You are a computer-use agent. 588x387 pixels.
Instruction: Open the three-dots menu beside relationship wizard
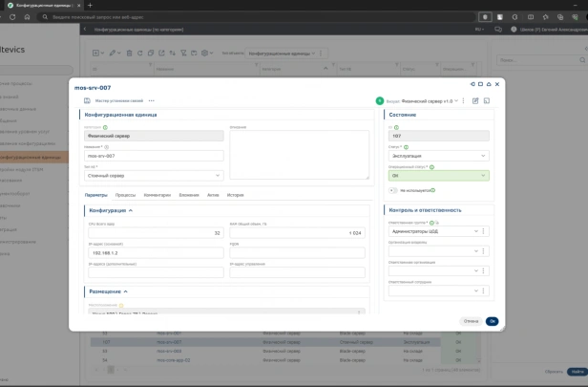click(x=151, y=100)
